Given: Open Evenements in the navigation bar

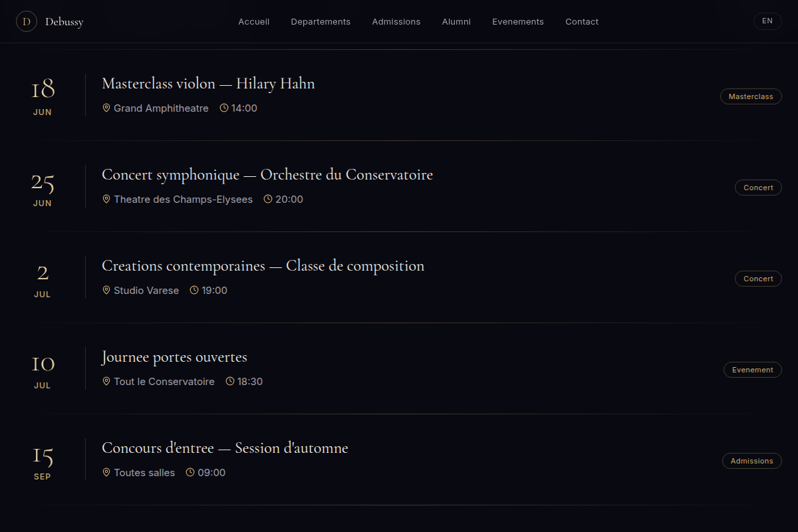Looking at the screenshot, I should pyautogui.click(x=518, y=21).
